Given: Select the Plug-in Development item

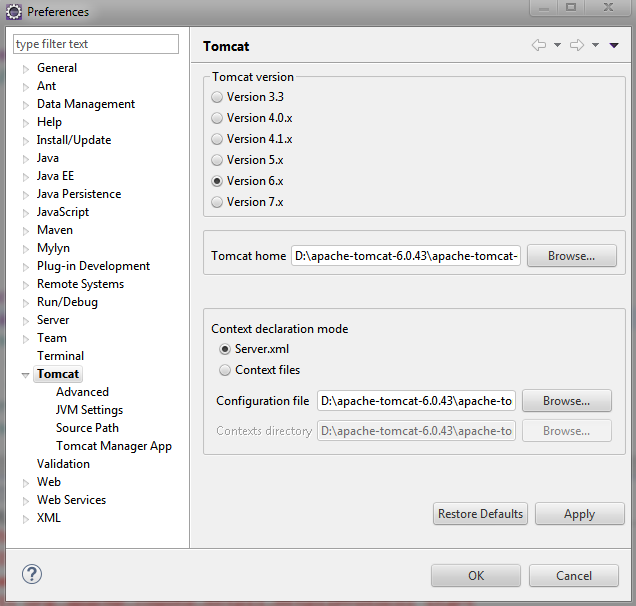Looking at the screenshot, I should pos(93,266).
